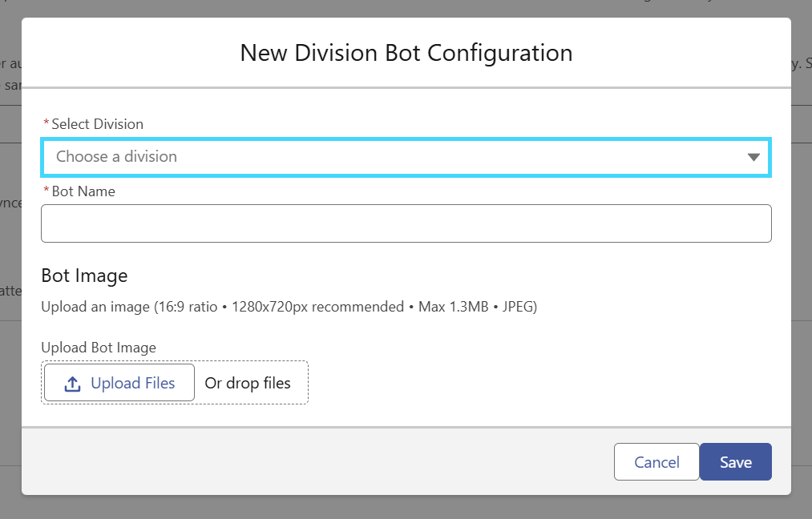Click the 'Select Division' label

click(97, 124)
